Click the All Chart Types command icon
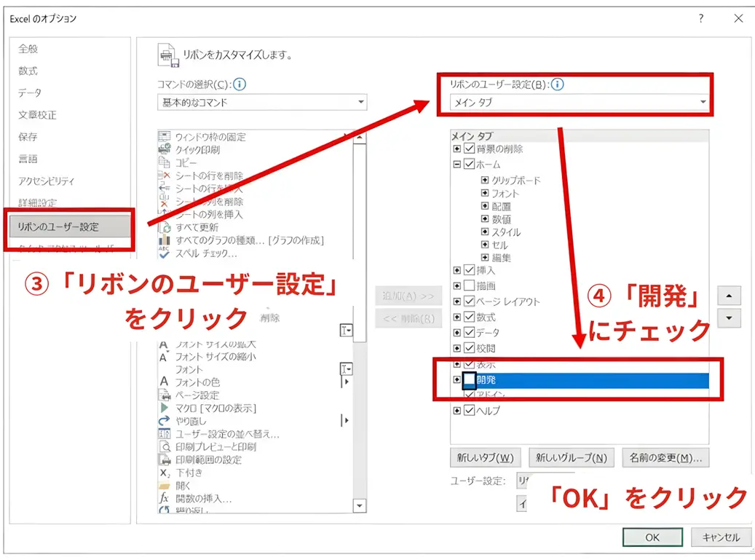This screenshot has width=755, height=560. (x=165, y=240)
